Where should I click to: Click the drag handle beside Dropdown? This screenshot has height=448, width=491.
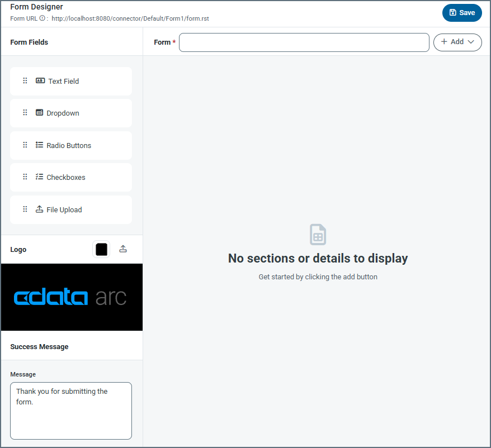pyautogui.click(x=25, y=113)
